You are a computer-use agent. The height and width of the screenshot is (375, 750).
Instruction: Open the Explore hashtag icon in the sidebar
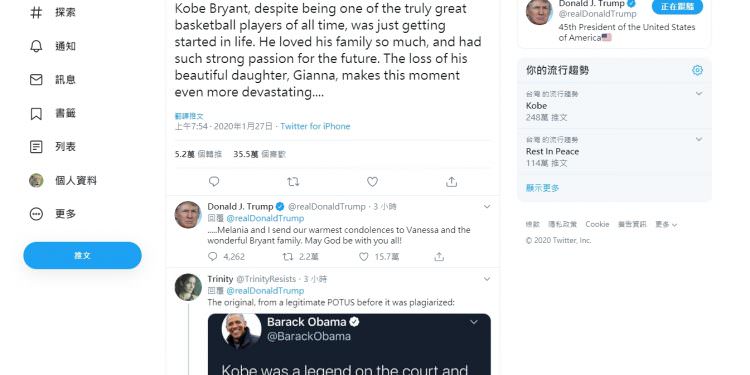[x=36, y=12]
